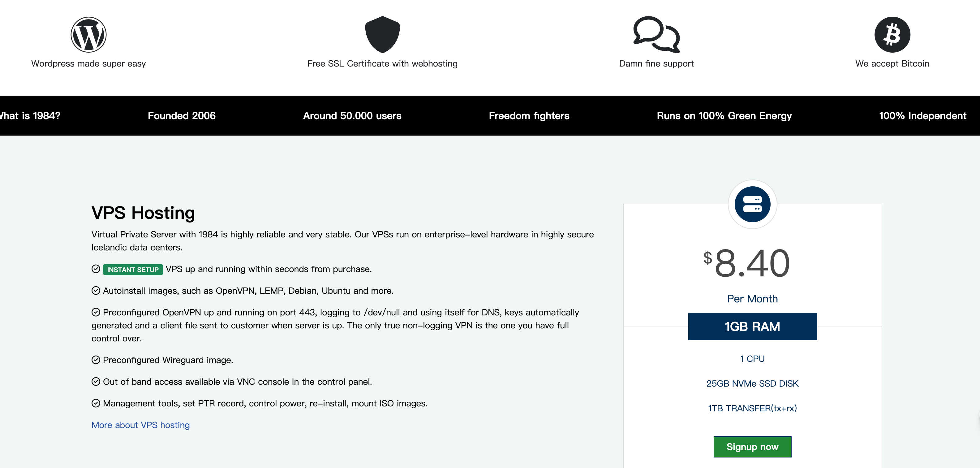Screen dimensions: 980x468
Task: Click the check icon beside Management tools
Action: [96, 404]
